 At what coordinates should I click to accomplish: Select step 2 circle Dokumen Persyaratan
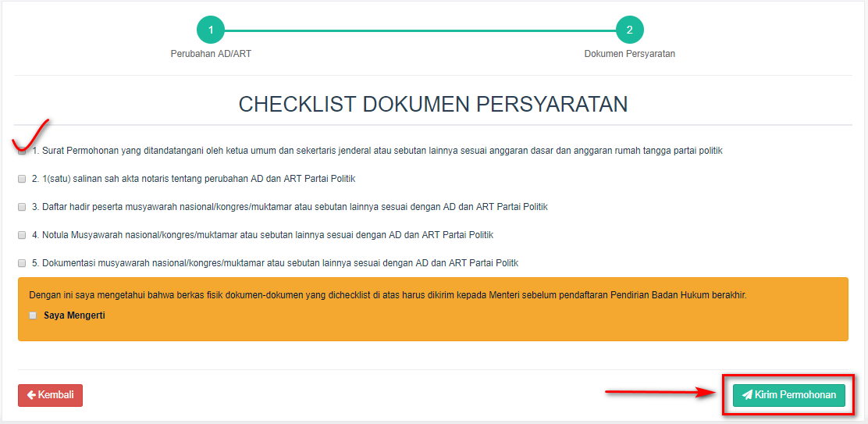coord(629,30)
